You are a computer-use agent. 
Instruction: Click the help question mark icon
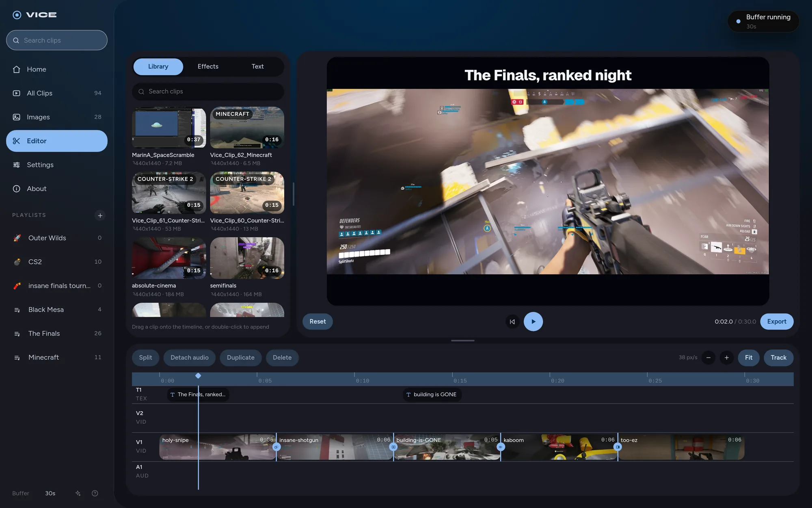click(x=95, y=493)
